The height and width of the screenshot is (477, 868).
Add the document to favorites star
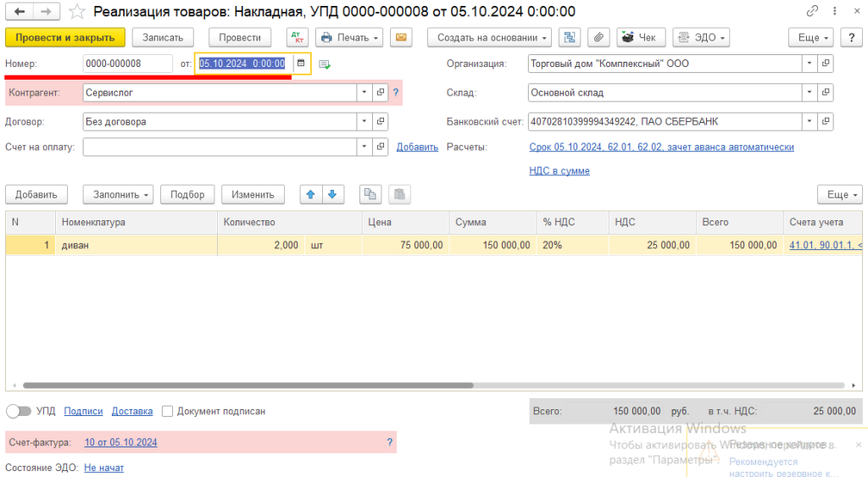pyautogui.click(x=77, y=12)
